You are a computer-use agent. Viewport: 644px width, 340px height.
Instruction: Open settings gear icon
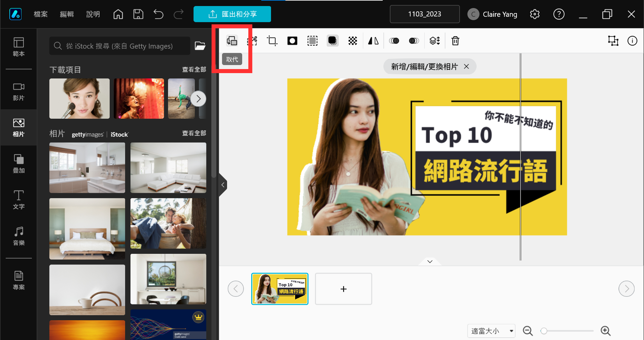click(x=535, y=14)
